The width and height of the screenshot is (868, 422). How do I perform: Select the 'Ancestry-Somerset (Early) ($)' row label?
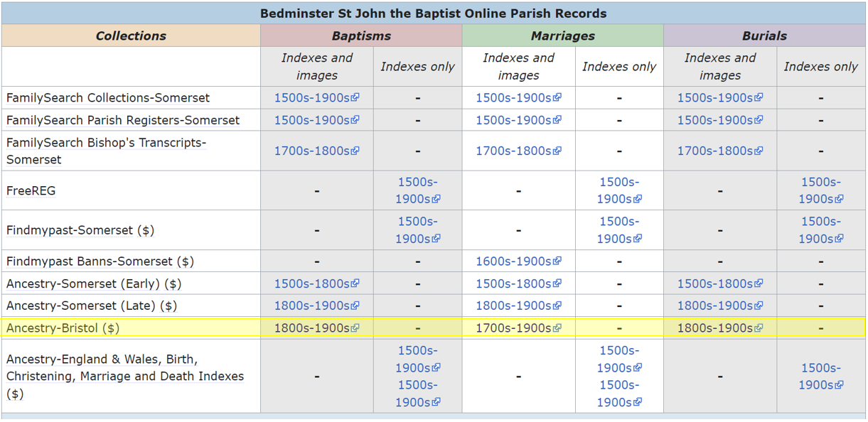coord(94,283)
